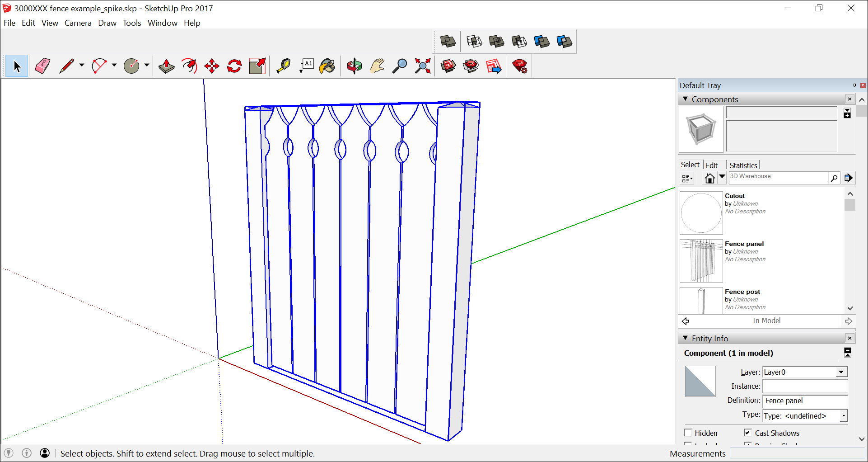Select the Eraser tool

click(42, 66)
